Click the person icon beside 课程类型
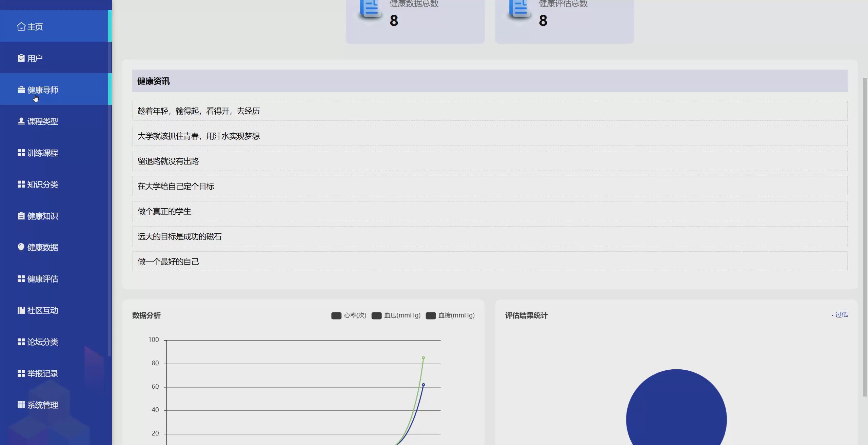 tap(21, 121)
